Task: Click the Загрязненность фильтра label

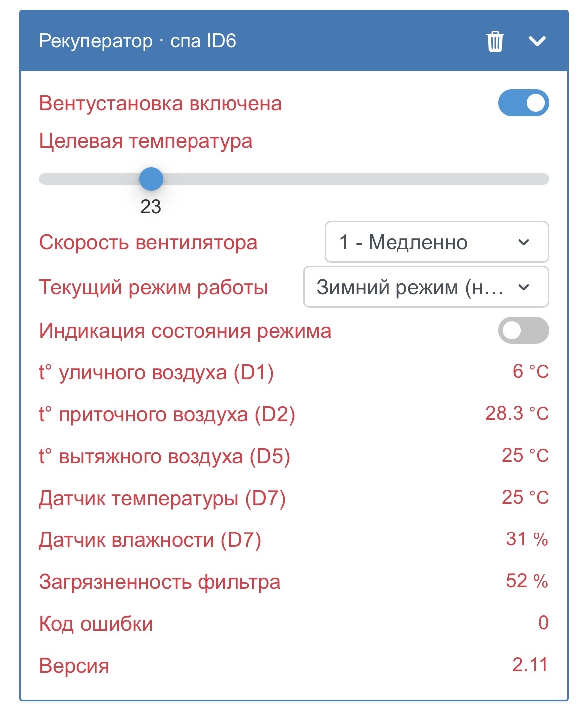Action: point(160,582)
